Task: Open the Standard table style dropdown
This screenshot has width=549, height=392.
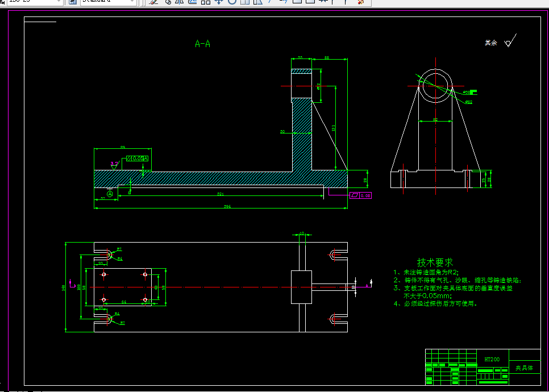Action: pos(132,2)
